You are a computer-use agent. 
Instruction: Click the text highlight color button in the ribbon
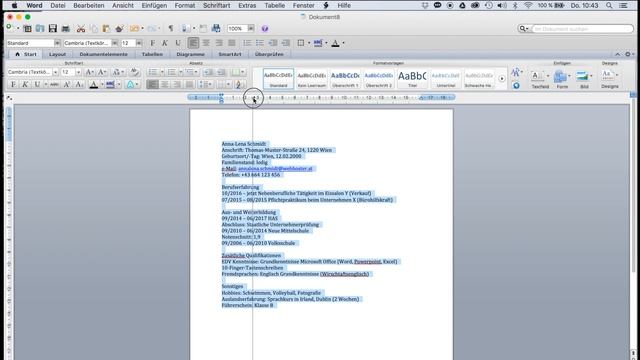tap(110, 84)
